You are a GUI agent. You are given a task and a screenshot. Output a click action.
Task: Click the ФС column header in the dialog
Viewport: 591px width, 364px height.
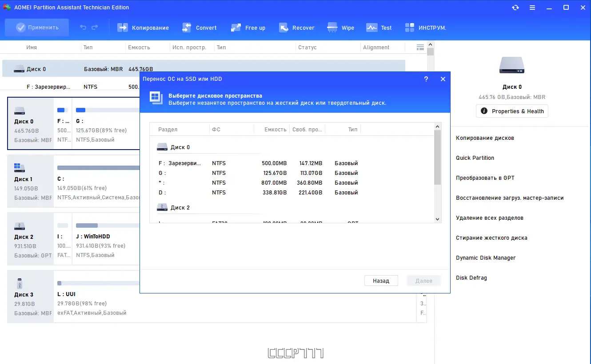[x=216, y=130]
